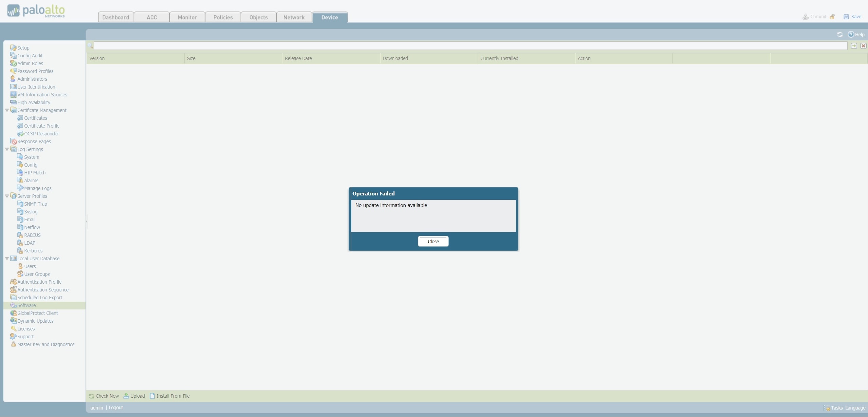Image resolution: width=868 pixels, height=417 pixels.
Task: Open the search magnifier filter icon
Action: coord(90,45)
